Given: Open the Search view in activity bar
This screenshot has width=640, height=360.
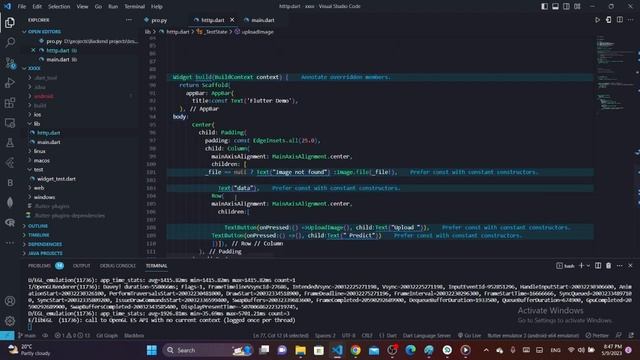Looking at the screenshot, I should 10,42.
